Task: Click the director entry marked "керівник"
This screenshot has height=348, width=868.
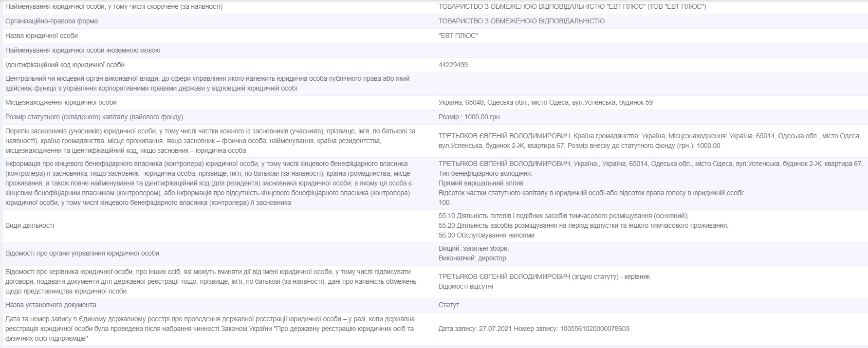Action: tap(544, 276)
